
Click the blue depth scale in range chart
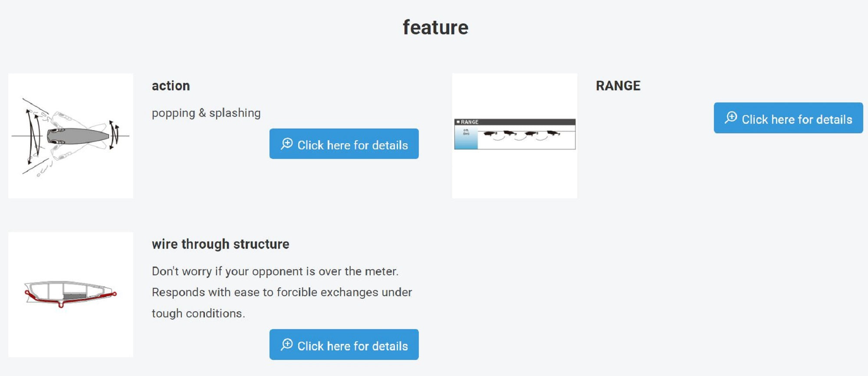point(466,138)
